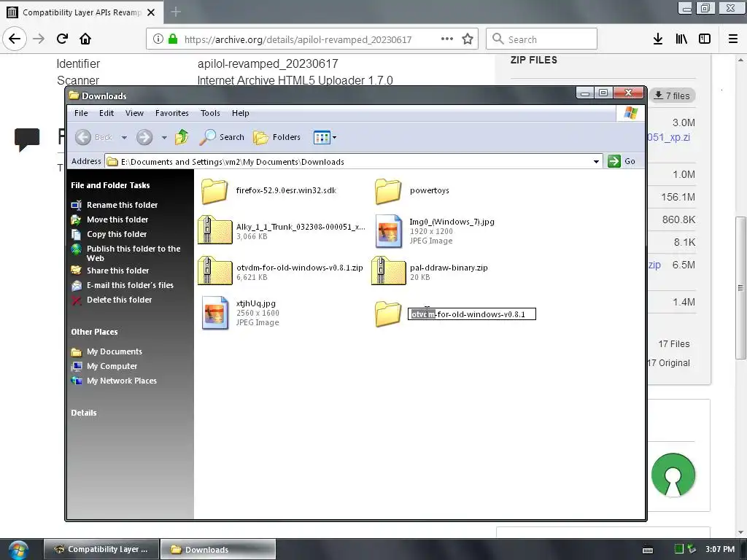This screenshot has width=747, height=560.
Task: Go up one folder level in Explorer
Action: pyautogui.click(x=182, y=137)
